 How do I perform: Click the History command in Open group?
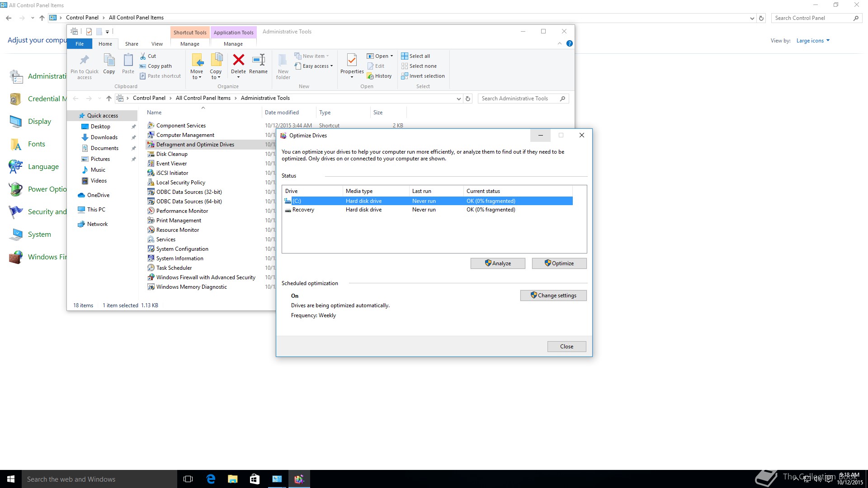(x=379, y=76)
